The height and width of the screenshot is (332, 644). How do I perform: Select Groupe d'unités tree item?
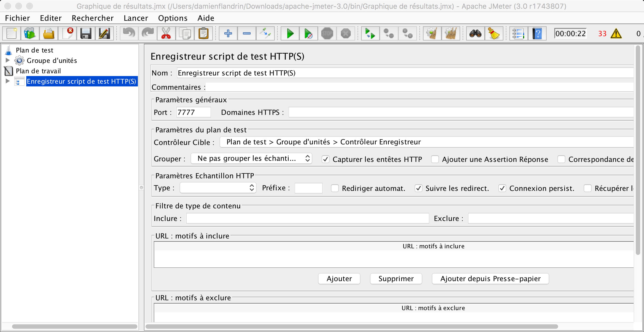(52, 60)
